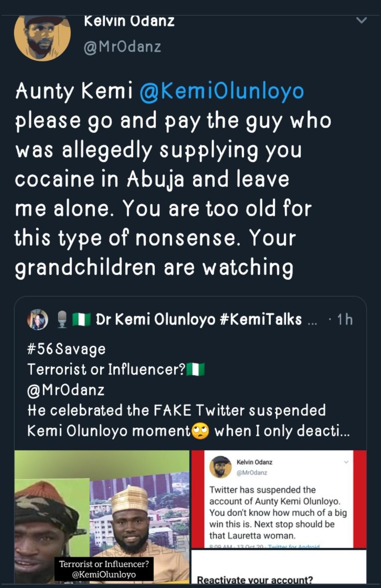Viewport: 381px width, 588px height.
Task: Open the left Terrorist or Influencer image
Action: [x=102, y=516]
